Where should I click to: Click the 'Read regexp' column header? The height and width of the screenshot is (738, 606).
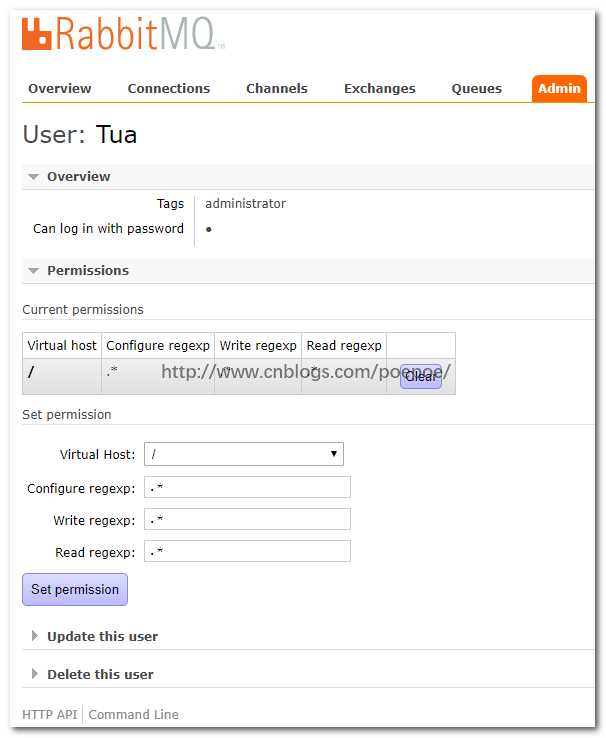[x=344, y=345]
